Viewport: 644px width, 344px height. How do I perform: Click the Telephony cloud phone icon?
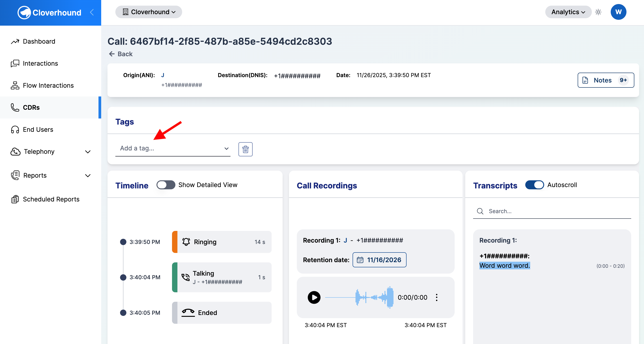point(15,151)
